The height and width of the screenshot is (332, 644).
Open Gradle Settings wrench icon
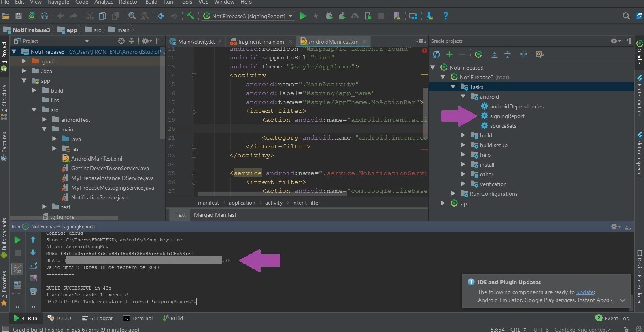click(x=540, y=54)
